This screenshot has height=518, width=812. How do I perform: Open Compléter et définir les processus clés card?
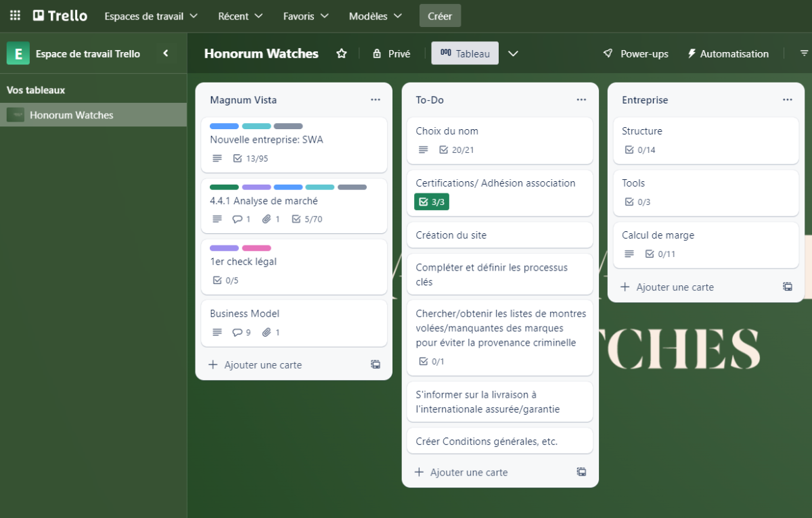tap(500, 275)
